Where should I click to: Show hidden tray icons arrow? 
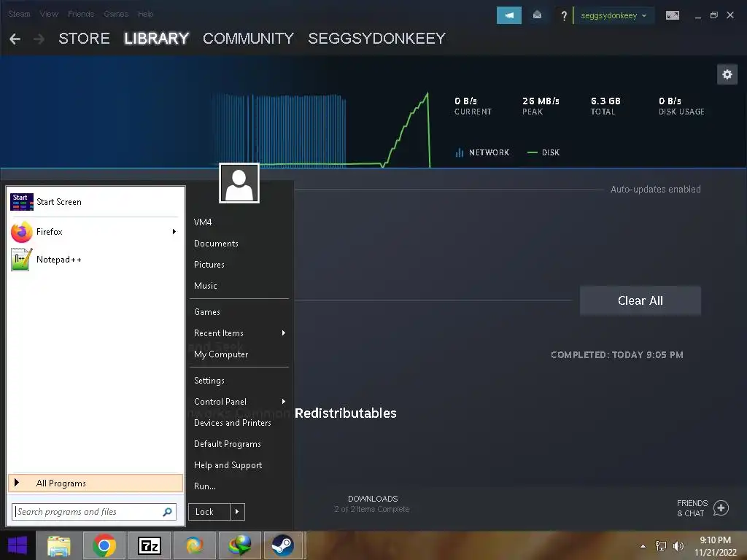pyautogui.click(x=643, y=547)
